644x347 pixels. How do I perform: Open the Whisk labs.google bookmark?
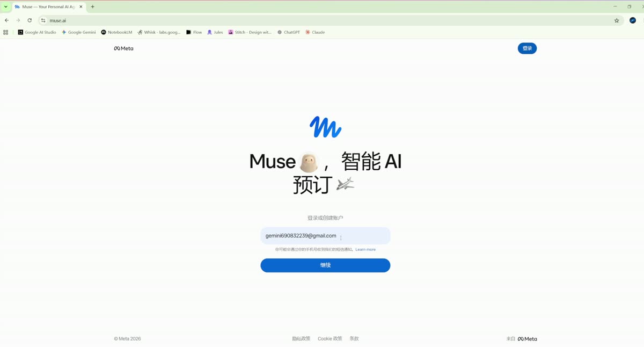coord(159,32)
